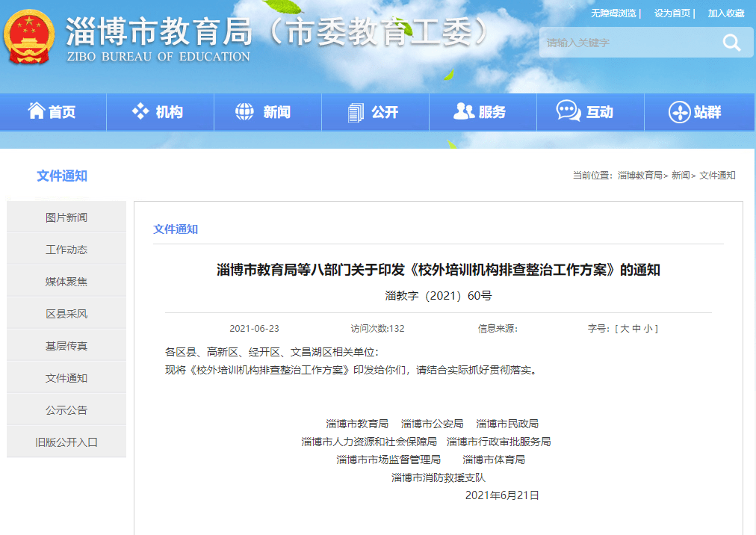Open 旧版公开入口 sidebar item
756x535 pixels.
(x=66, y=442)
